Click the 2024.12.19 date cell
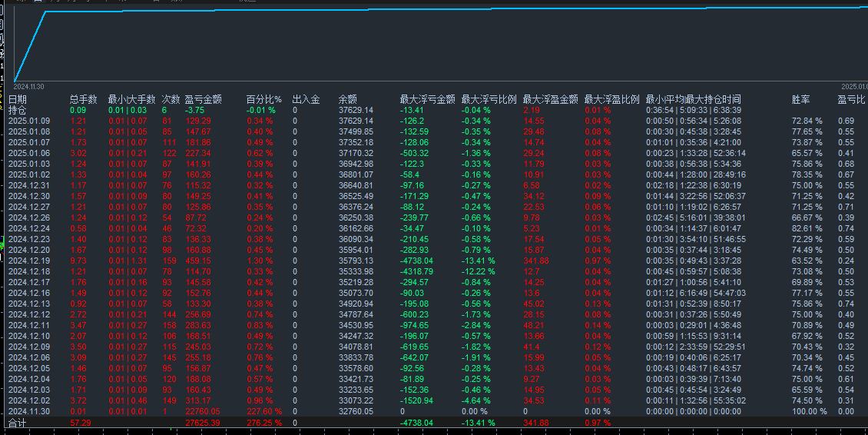Image resolution: width=868 pixels, height=435 pixels. [28, 261]
